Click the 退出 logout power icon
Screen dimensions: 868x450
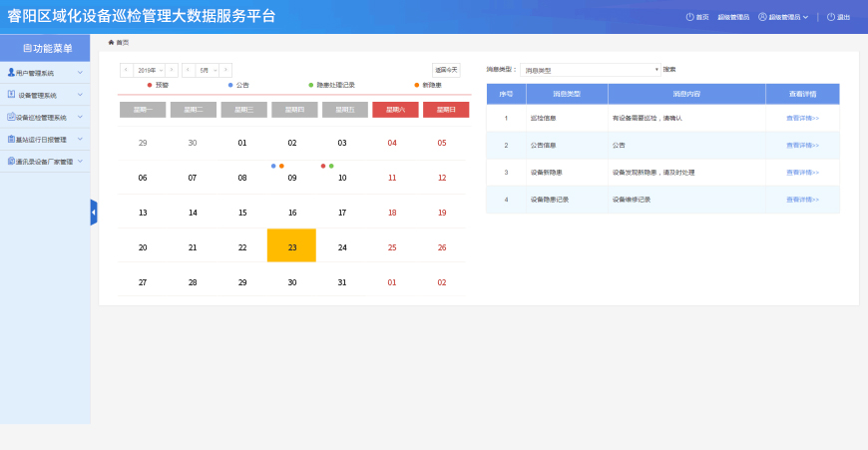(x=830, y=17)
